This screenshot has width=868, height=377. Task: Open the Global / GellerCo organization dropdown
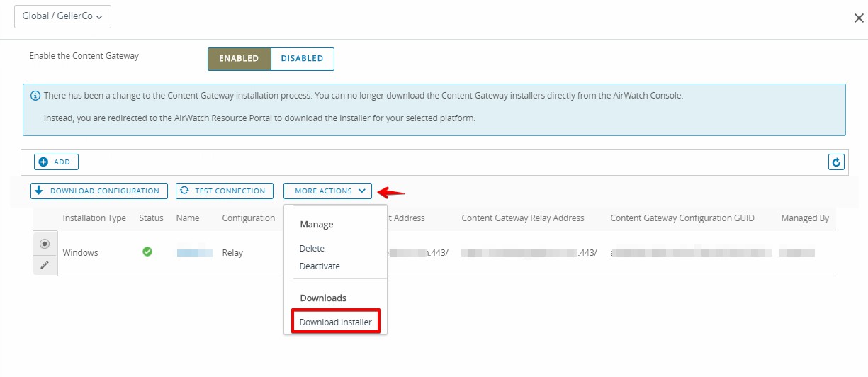[62, 16]
